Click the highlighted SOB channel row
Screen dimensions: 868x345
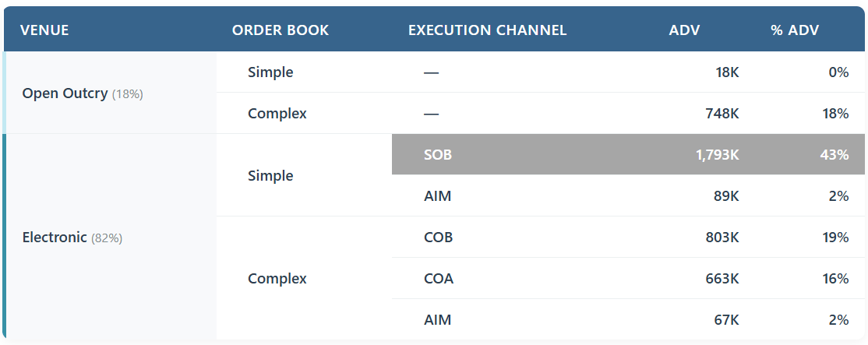(x=628, y=154)
